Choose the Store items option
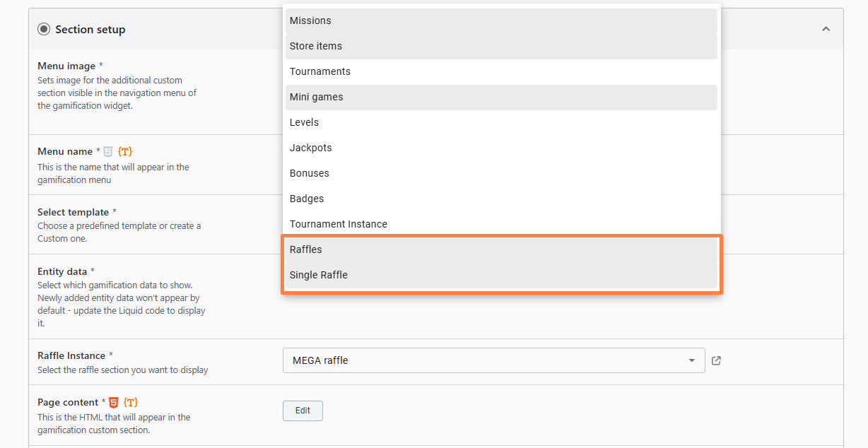The height and width of the screenshot is (448, 868). pyautogui.click(x=501, y=46)
